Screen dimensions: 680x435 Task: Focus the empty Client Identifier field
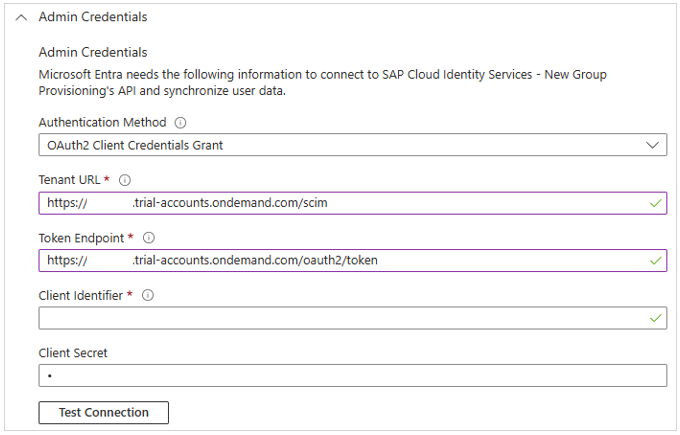pyautogui.click(x=340, y=318)
